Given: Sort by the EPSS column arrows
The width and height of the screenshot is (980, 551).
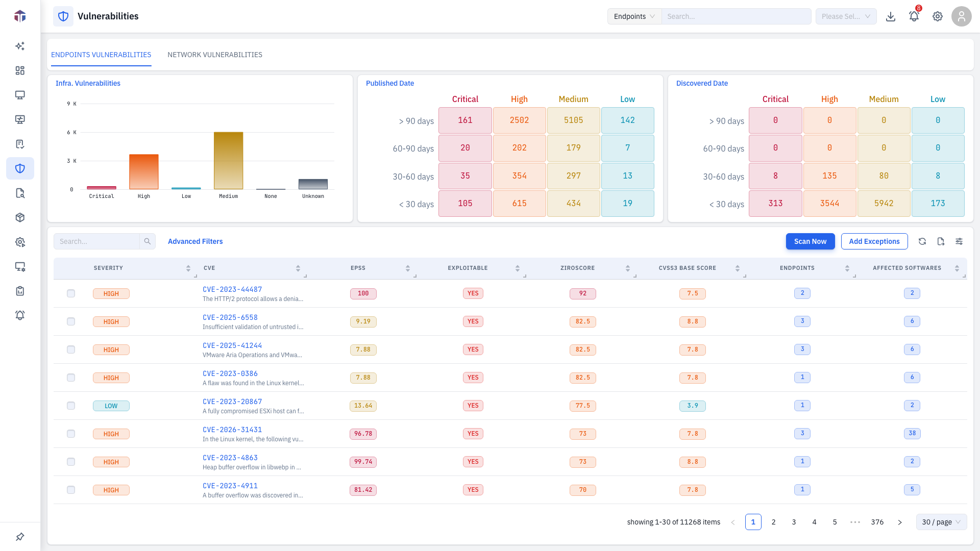Looking at the screenshot, I should pos(408,268).
